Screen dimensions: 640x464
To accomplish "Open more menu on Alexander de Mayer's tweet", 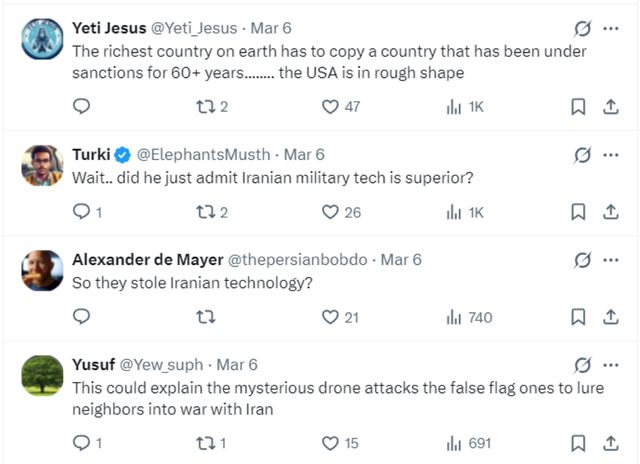I will click(x=611, y=260).
